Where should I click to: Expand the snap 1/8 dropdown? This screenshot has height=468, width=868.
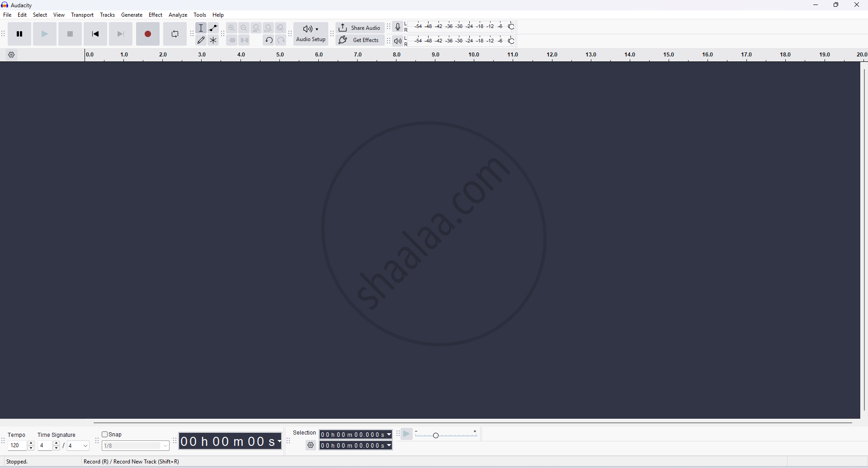click(165, 446)
